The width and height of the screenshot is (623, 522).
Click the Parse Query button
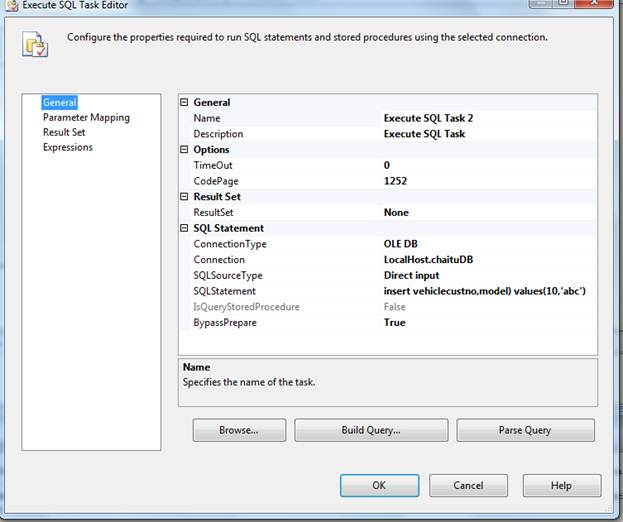click(x=525, y=430)
